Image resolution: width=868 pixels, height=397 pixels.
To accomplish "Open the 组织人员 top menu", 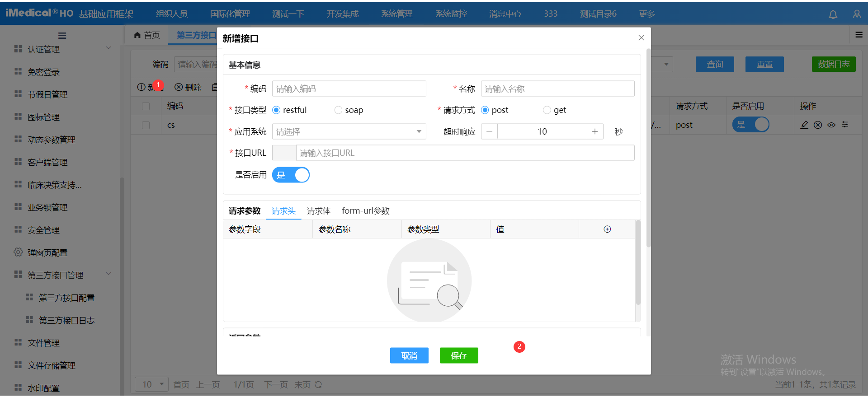I will pos(172,14).
